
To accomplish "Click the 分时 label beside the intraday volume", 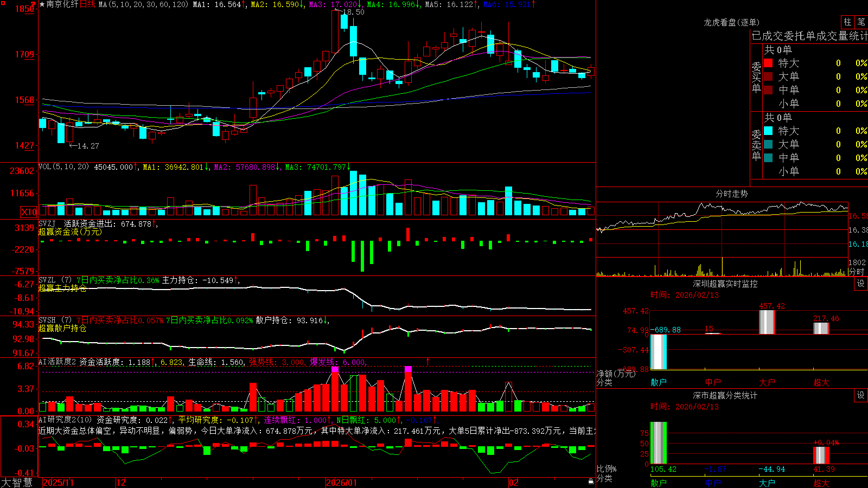I will 857,272.
